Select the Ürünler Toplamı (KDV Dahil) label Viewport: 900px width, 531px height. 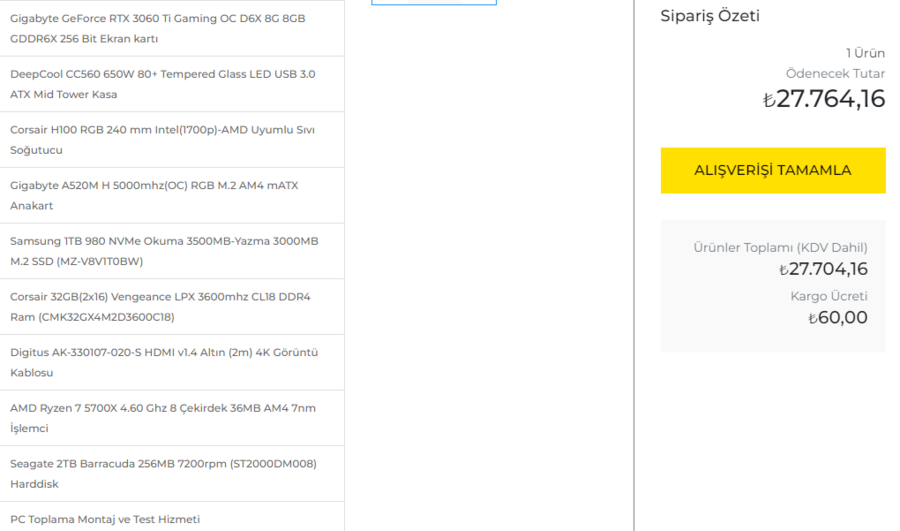[x=780, y=248]
